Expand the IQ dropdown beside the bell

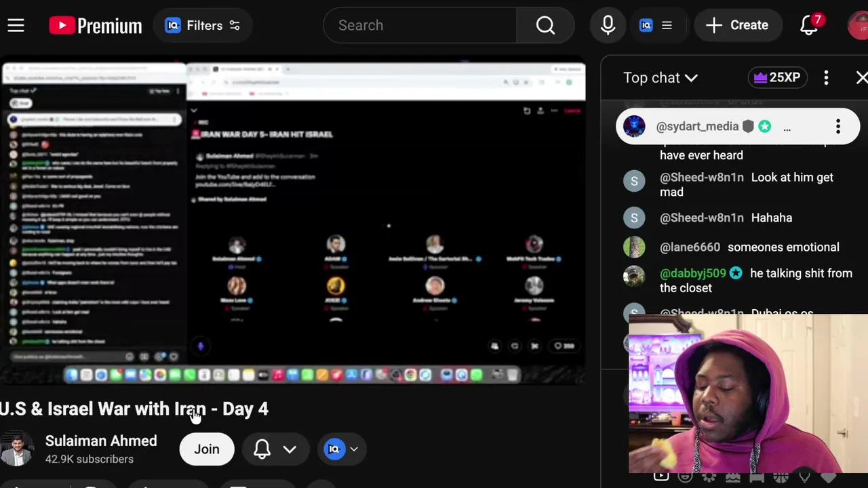click(x=341, y=449)
